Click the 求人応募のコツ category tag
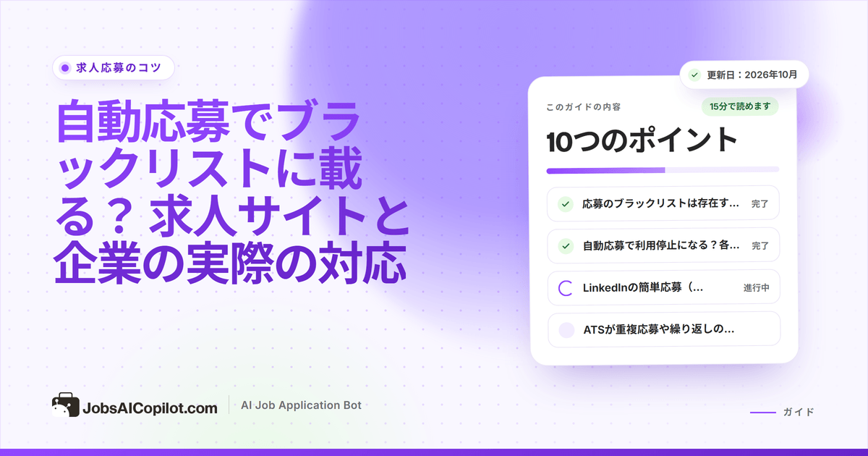Image resolution: width=868 pixels, height=456 pixels. click(113, 68)
